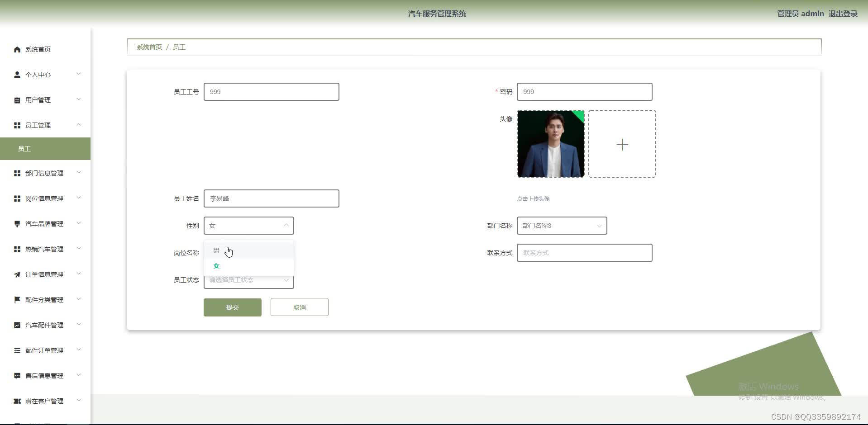Click the 系统首页 breadcrumb link
868x425 pixels.
tap(149, 47)
